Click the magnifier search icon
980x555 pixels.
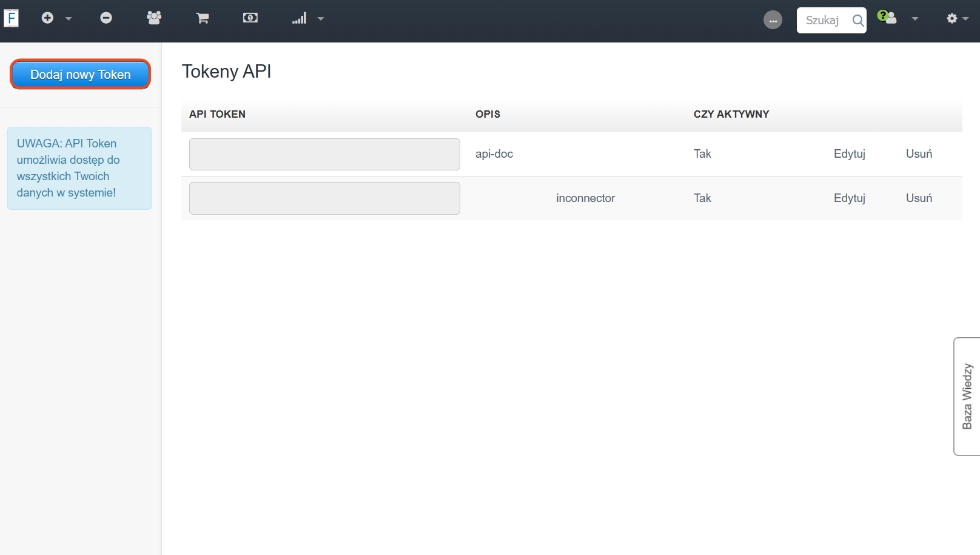click(857, 21)
